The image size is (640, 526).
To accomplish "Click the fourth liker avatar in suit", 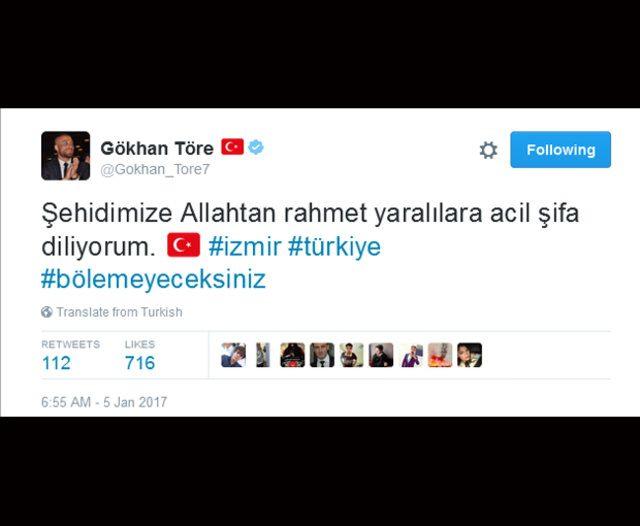I will coord(322,355).
